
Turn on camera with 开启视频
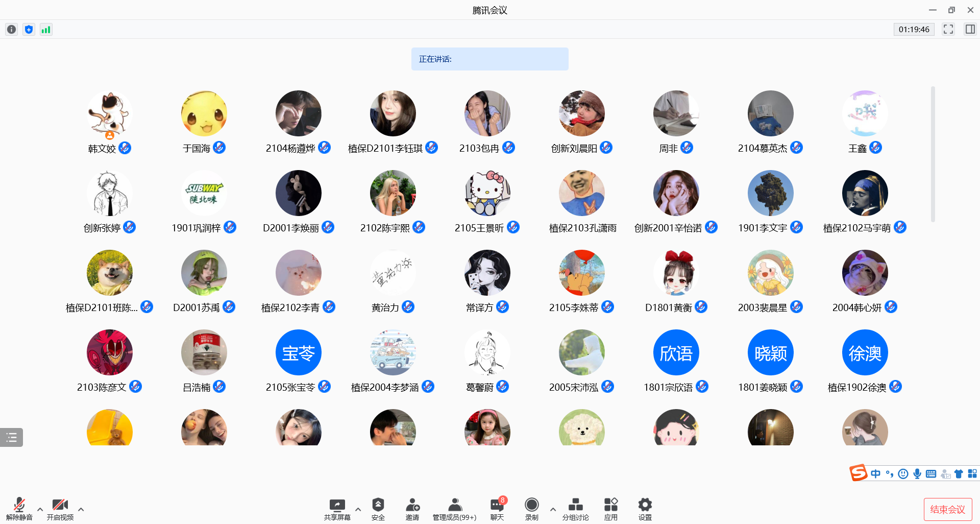[x=60, y=509]
